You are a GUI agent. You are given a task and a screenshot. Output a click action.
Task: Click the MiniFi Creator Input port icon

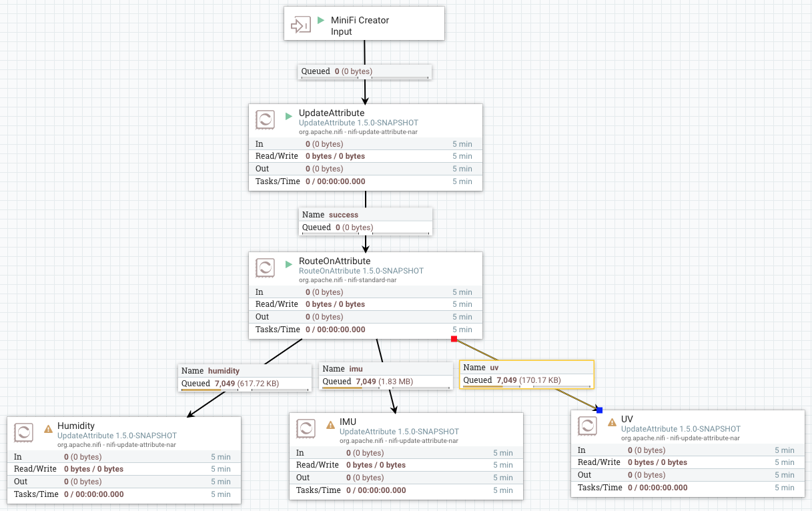(301, 25)
